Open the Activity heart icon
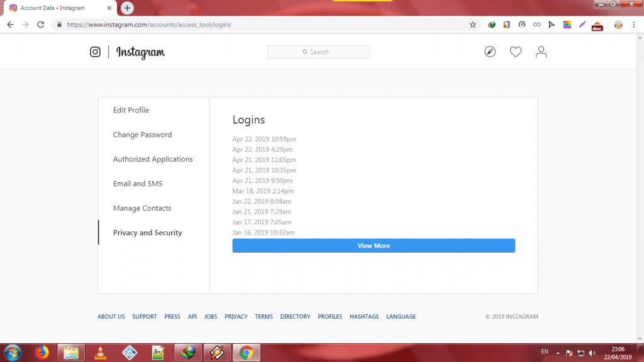 516,52
